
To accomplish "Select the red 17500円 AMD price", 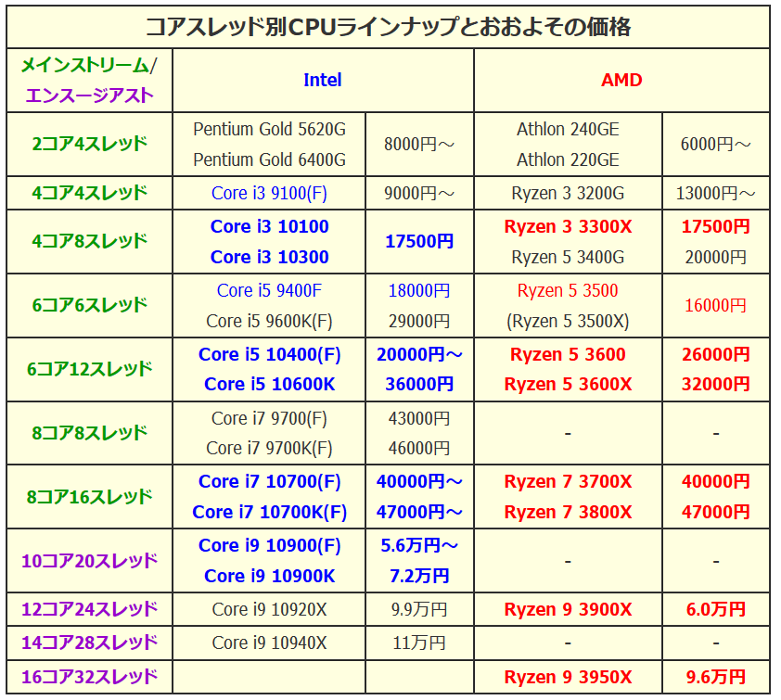I will [x=716, y=226].
